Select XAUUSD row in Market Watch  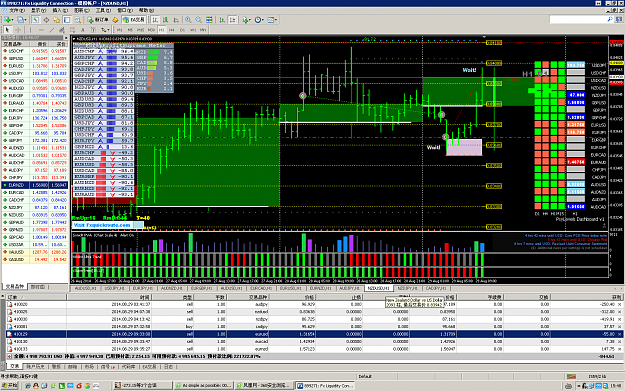pyautogui.click(x=35, y=252)
